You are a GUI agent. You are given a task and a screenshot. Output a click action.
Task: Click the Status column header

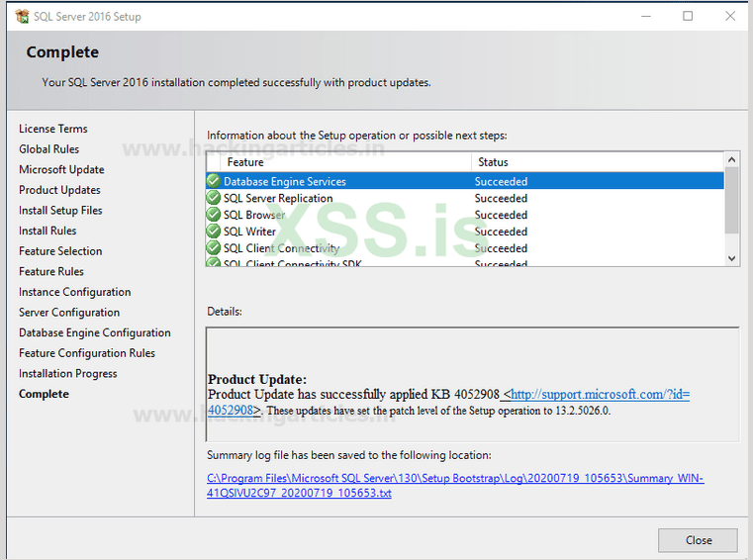coord(598,162)
